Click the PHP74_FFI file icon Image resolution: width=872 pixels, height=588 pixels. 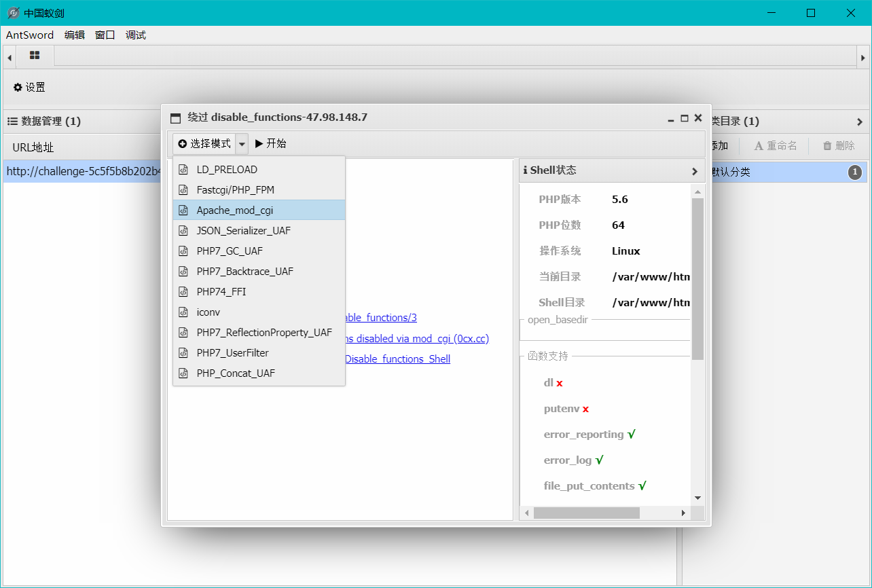tap(183, 292)
